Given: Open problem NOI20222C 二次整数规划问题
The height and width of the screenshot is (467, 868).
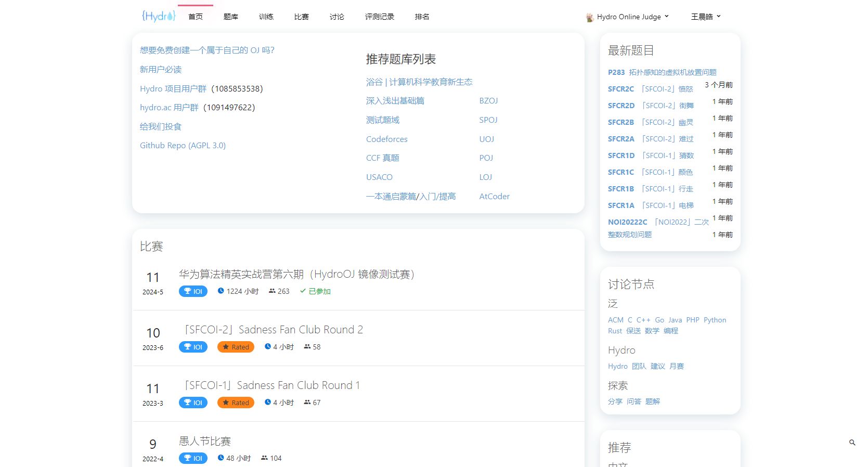Looking at the screenshot, I should coord(658,228).
